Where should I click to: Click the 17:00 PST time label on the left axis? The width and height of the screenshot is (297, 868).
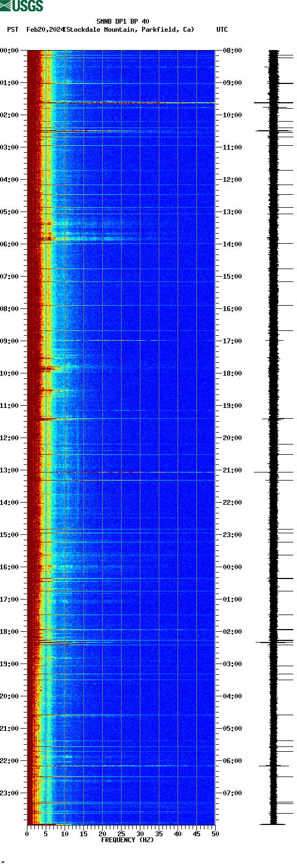tap(10, 599)
